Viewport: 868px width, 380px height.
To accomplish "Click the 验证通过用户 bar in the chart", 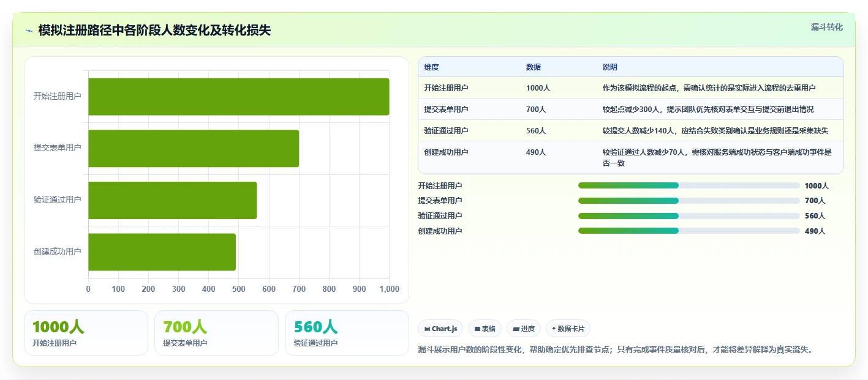I will pyautogui.click(x=173, y=200).
